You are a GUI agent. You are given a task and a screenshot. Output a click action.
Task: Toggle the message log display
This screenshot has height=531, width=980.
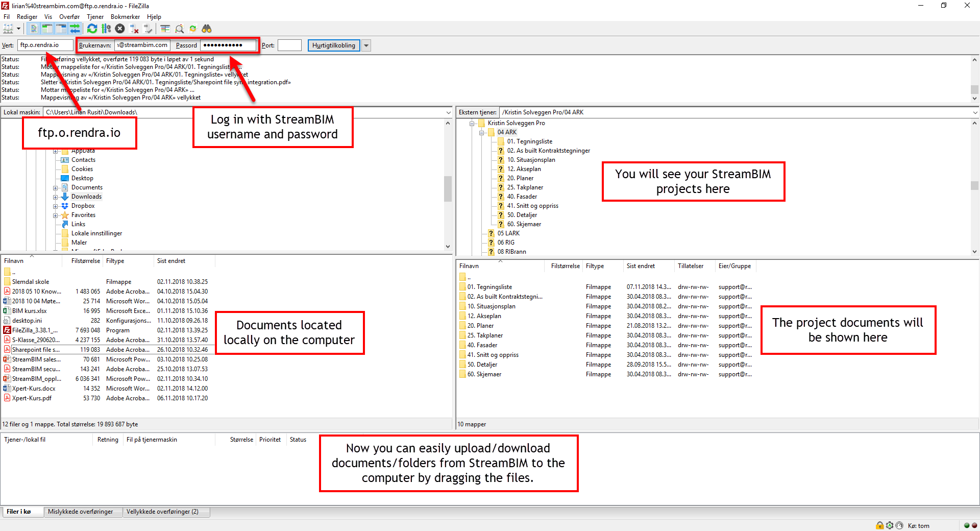tap(34, 29)
